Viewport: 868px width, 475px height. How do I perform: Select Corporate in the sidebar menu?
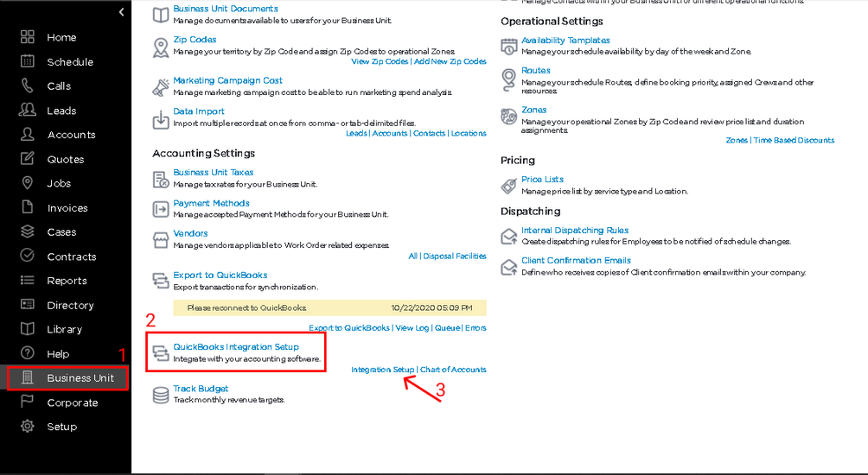click(x=73, y=402)
